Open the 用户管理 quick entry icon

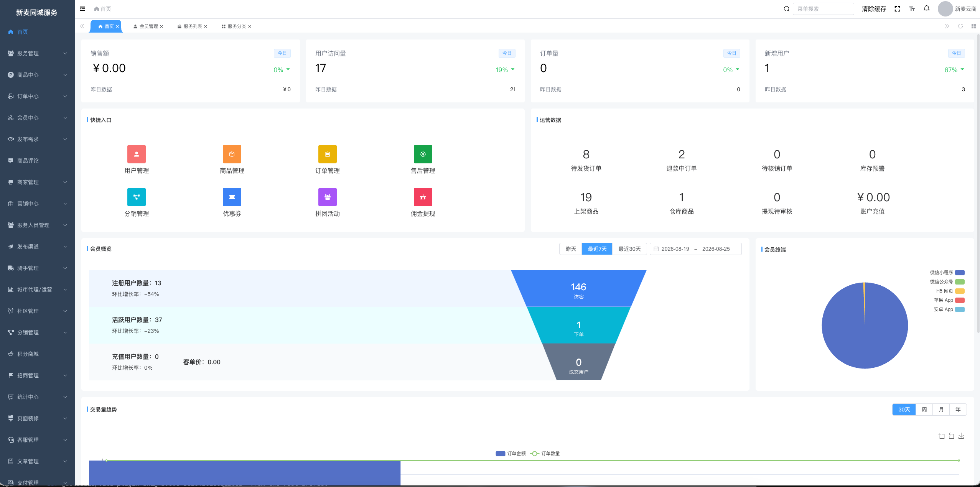click(x=137, y=154)
